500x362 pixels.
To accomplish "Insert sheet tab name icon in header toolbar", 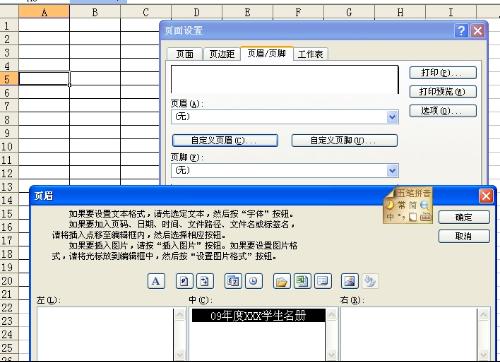I will point(323,281).
